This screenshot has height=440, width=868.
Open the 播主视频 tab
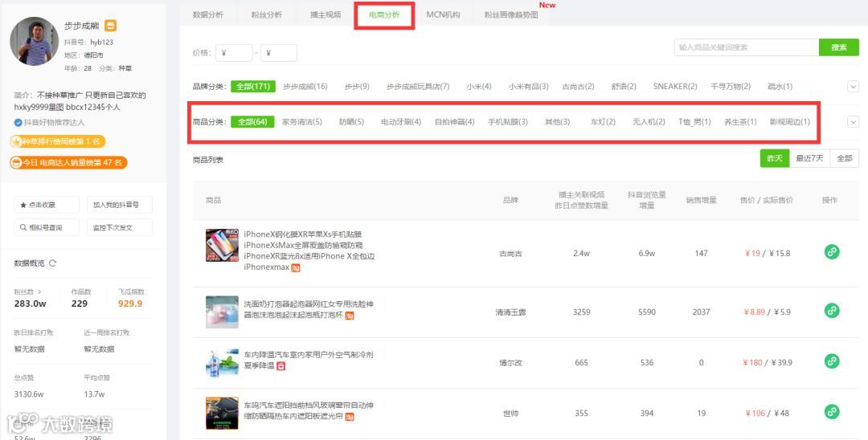coord(325,15)
